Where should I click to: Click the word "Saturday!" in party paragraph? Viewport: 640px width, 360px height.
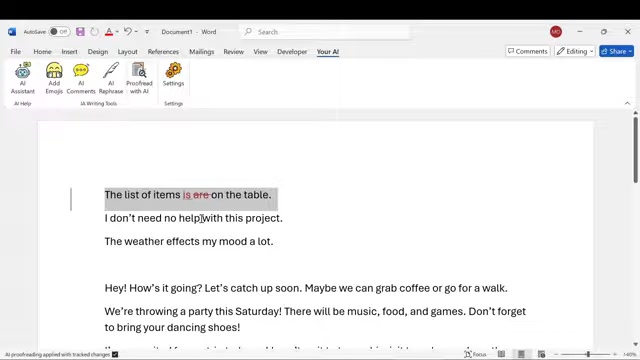(x=258, y=311)
